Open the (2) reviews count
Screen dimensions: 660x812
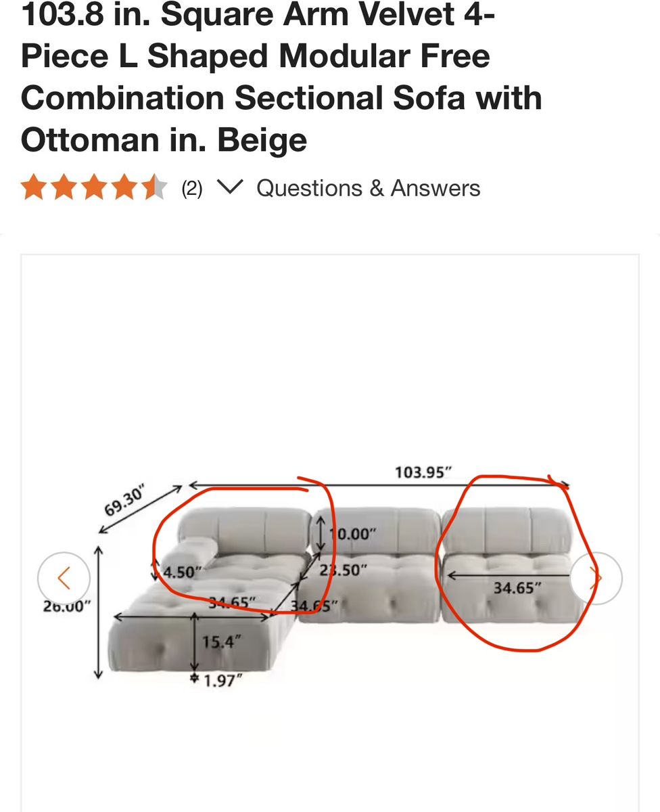point(191,188)
